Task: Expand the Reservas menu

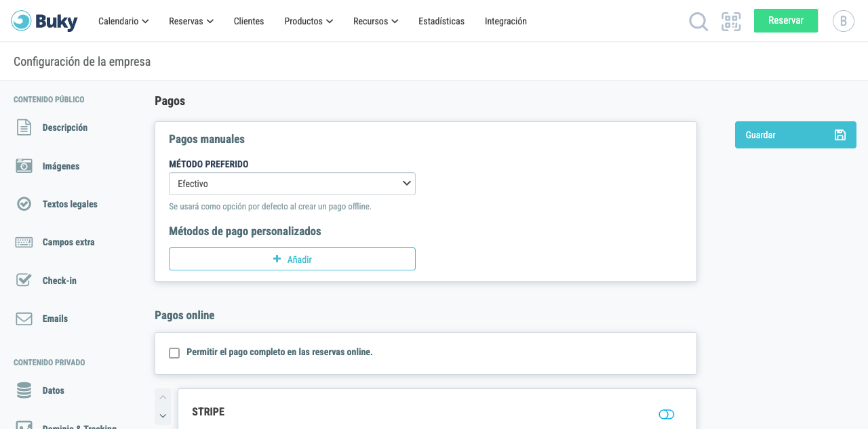Action: coord(191,21)
